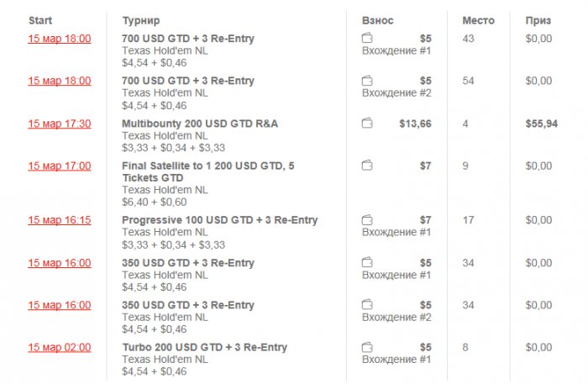Click wallet icon for 700 USD GTD Вхождение #2
Screen dimensions: 588x384
click(x=366, y=81)
